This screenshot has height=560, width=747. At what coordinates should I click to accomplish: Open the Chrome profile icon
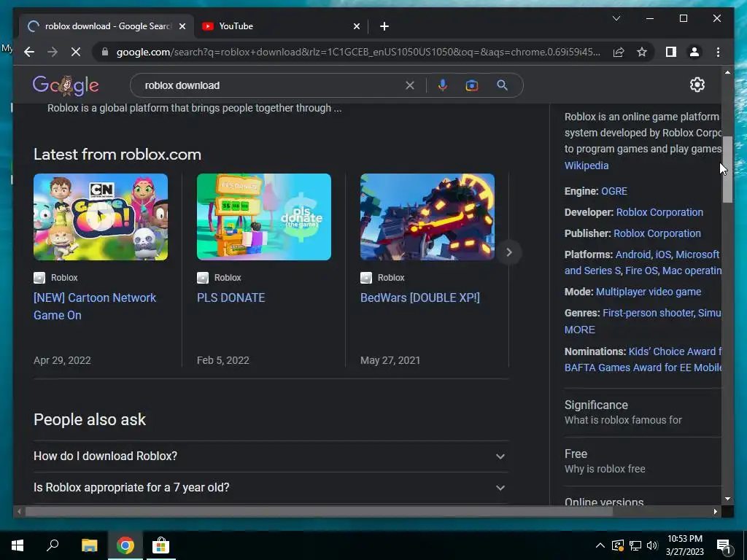pos(694,52)
